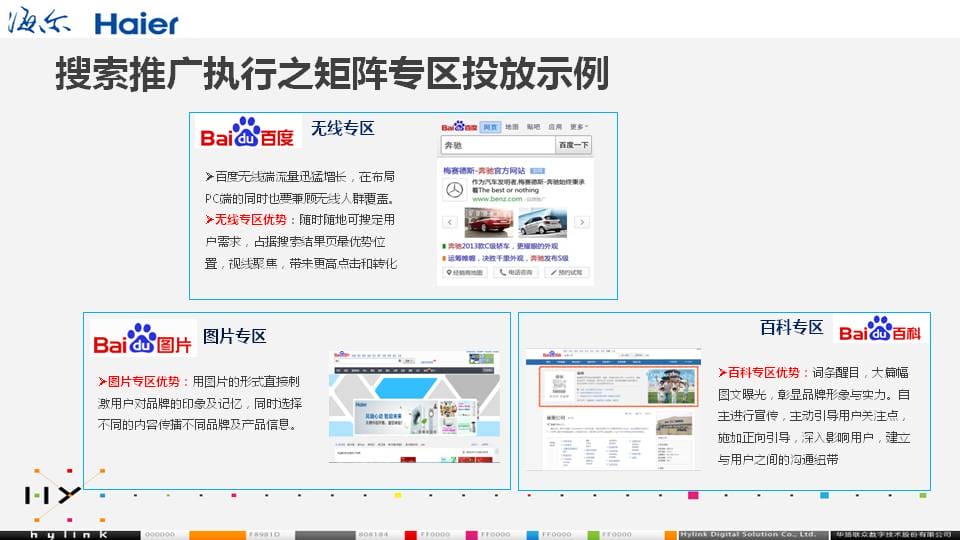Show next car image with right arrow
This screenshot has width=960, height=540.
pyautogui.click(x=582, y=222)
